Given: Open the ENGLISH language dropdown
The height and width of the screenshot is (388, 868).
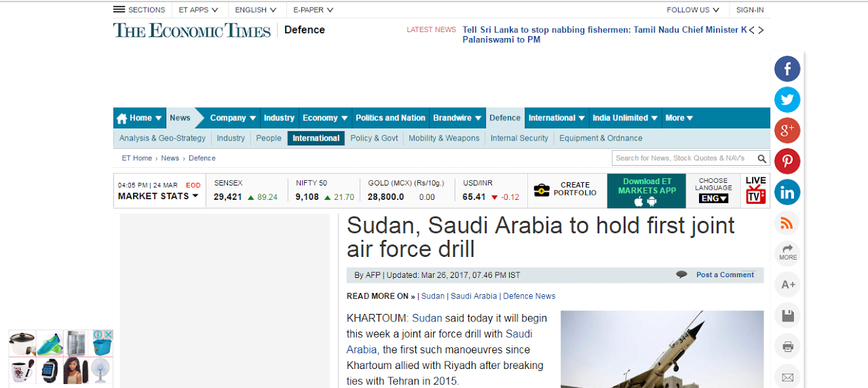Looking at the screenshot, I should (x=256, y=10).
